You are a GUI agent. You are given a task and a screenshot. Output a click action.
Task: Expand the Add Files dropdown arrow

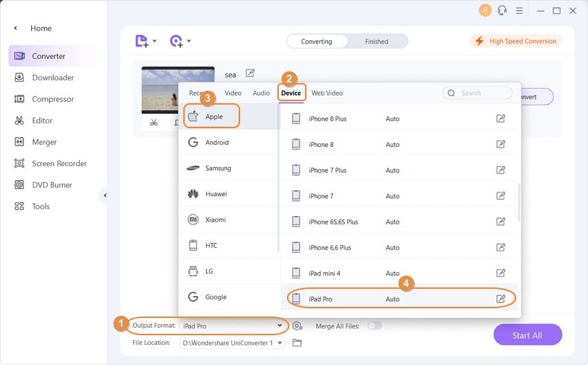click(154, 41)
